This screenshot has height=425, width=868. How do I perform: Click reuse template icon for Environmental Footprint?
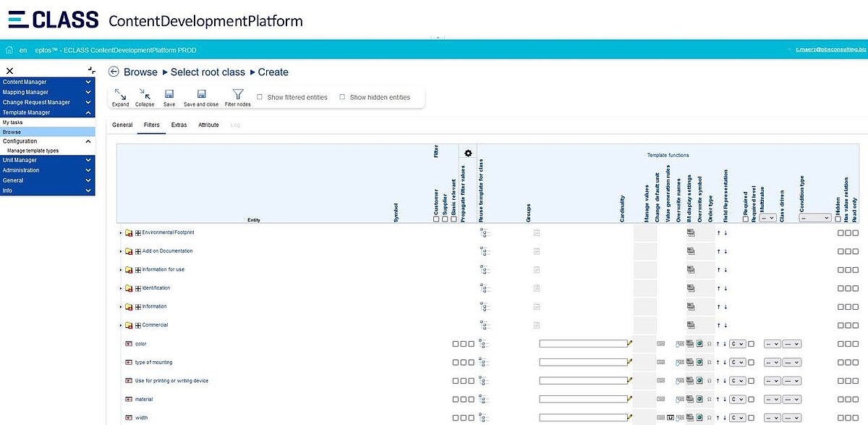pyautogui.click(x=485, y=232)
